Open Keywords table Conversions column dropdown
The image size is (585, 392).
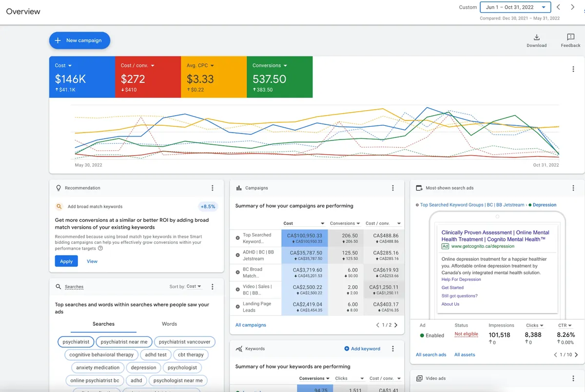(314, 378)
